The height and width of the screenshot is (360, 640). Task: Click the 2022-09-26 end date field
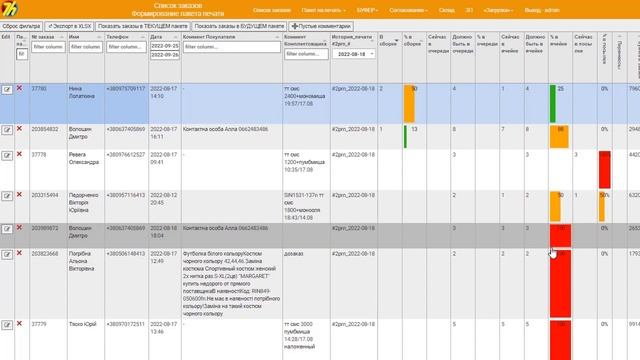[165, 55]
